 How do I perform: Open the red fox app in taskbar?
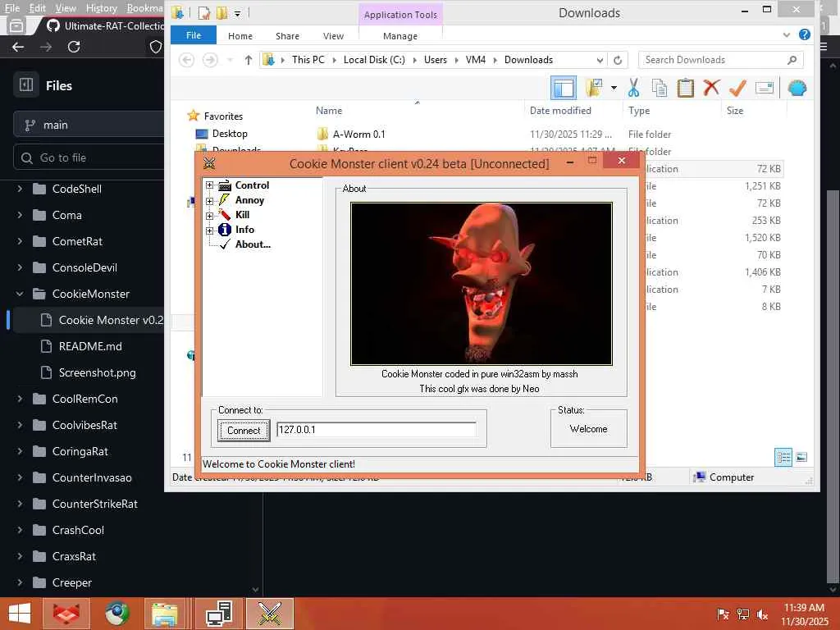(x=66, y=614)
